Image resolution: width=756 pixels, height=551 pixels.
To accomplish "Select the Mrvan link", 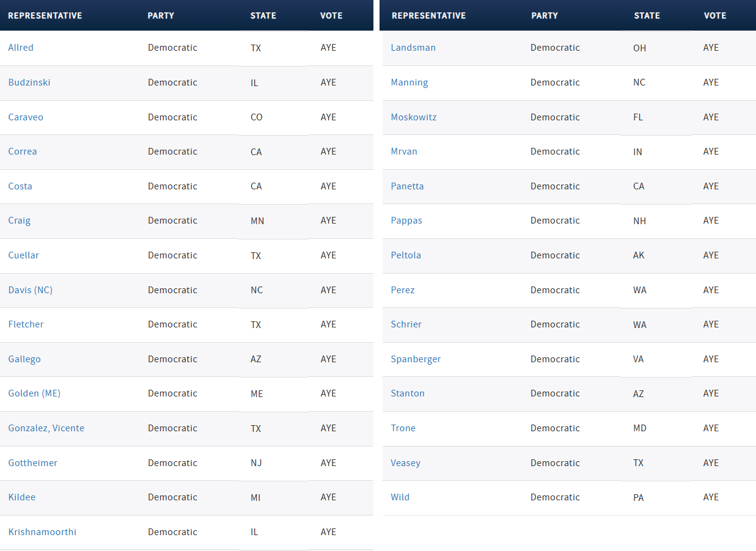I will tap(404, 151).
